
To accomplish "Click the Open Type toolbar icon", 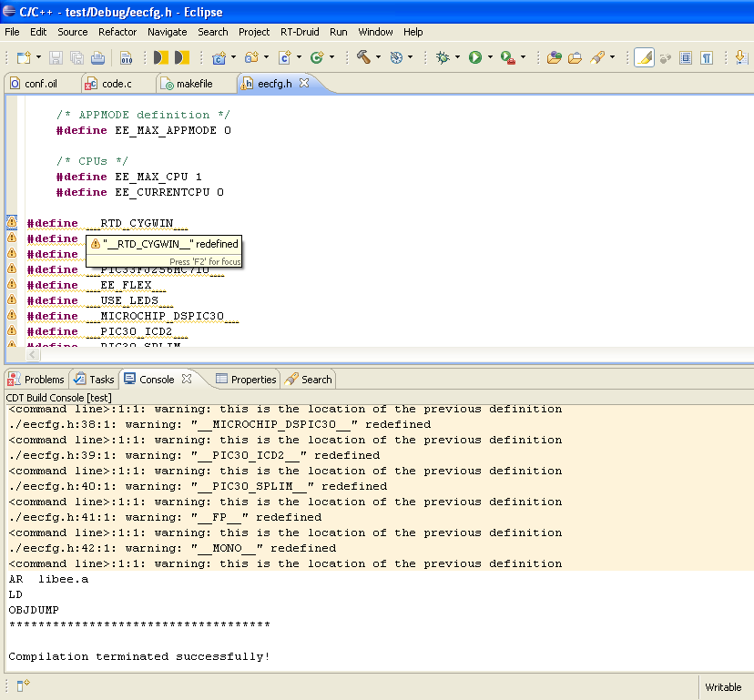I will 555,57.
